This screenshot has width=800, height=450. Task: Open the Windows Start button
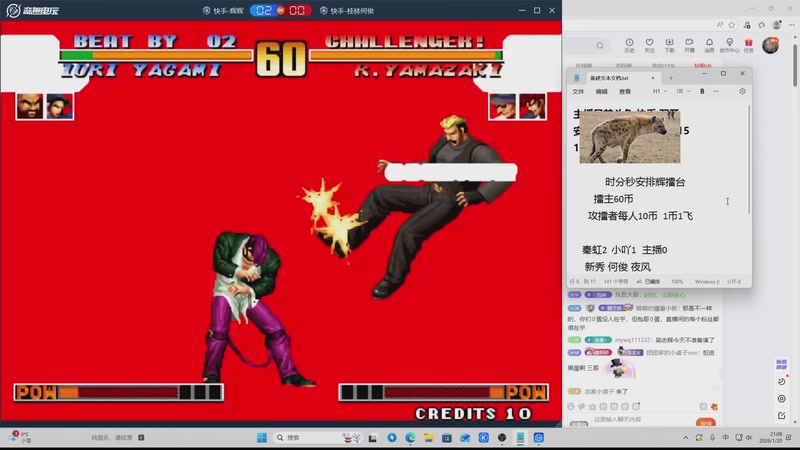pos(262,438)
